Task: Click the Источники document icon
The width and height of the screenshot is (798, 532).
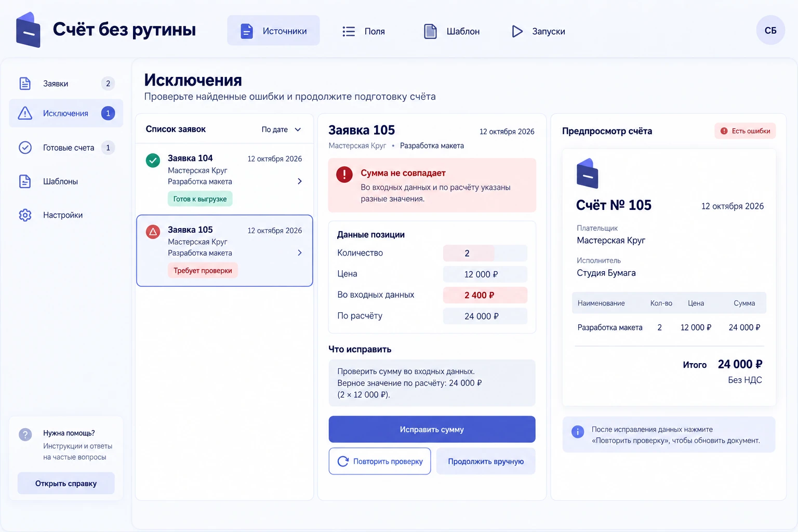Action: [247, 31]
